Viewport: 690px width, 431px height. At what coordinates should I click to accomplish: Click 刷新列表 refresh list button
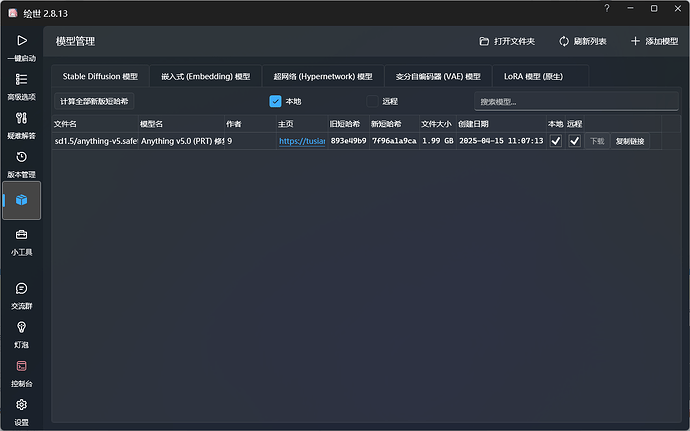point(583,41)
